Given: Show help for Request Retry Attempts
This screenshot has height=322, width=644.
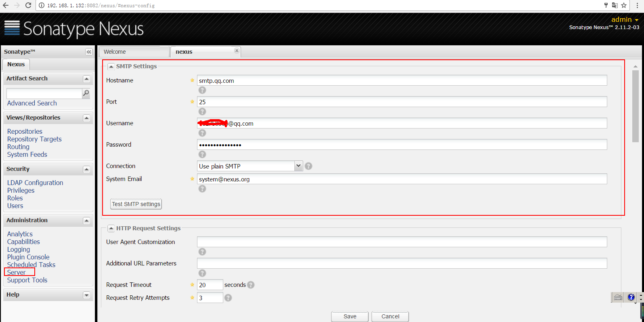Looking at the screenshot, I should point(228,298).
